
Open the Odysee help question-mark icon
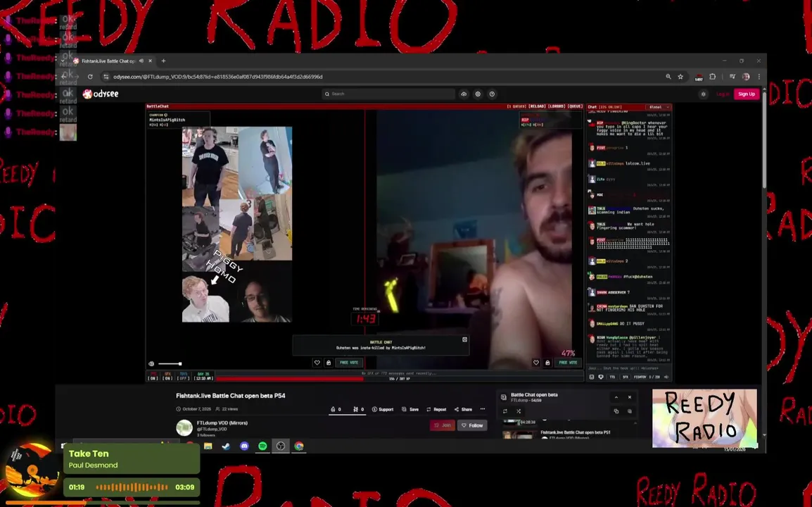[x=492, y=94]
